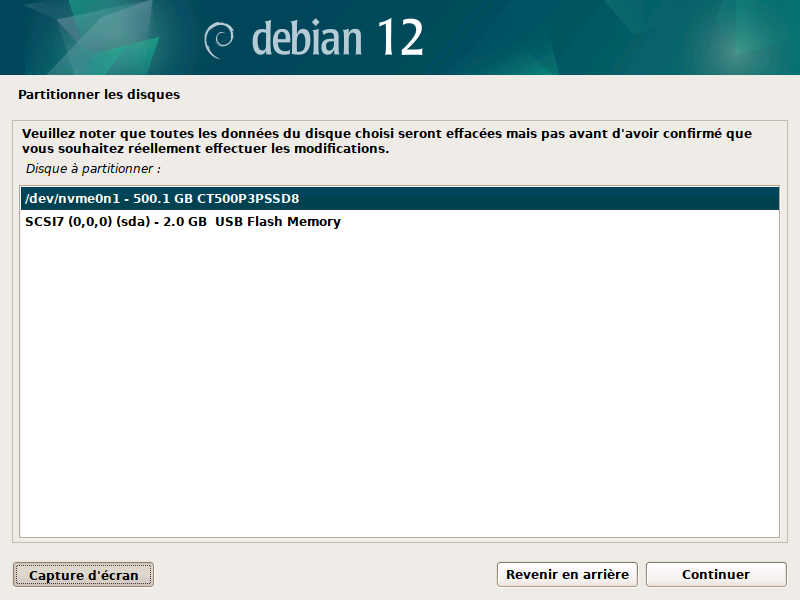Click the "500.1 GB" size of nvme0n1
The width and height of the screenshot is (800, 600).
coord(169,198)
